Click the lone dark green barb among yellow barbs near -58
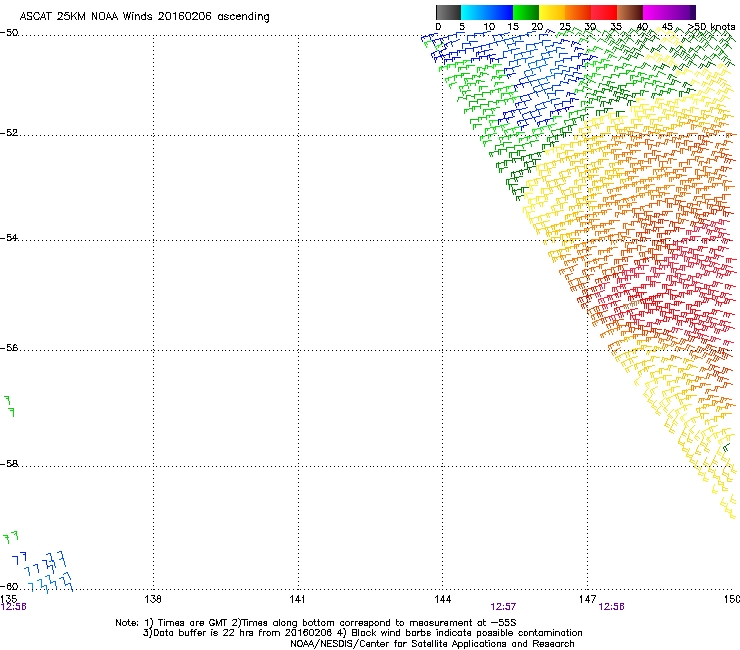Viewport: 740px width, 650px height. tap(726, 447)
